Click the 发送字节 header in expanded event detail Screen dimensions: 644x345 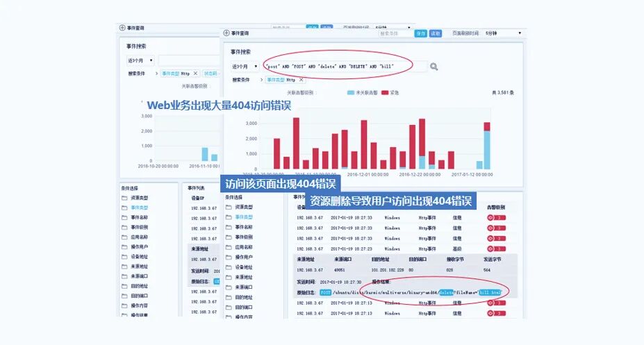pyautogui.click(x=493, y=260)
